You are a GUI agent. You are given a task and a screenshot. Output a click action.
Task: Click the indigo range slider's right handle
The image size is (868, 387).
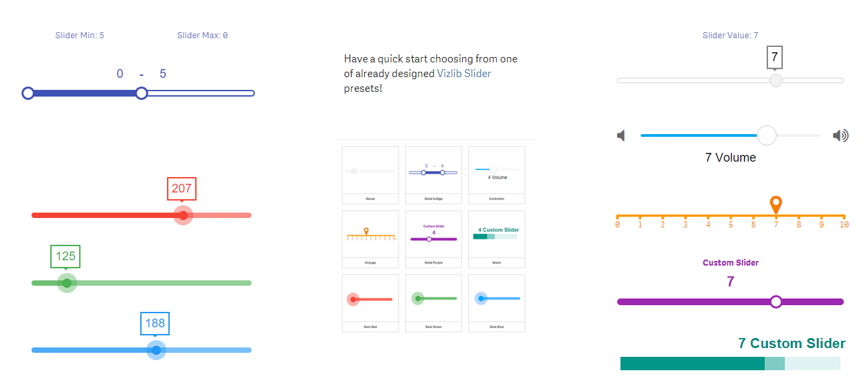click(x=142, y=93)
